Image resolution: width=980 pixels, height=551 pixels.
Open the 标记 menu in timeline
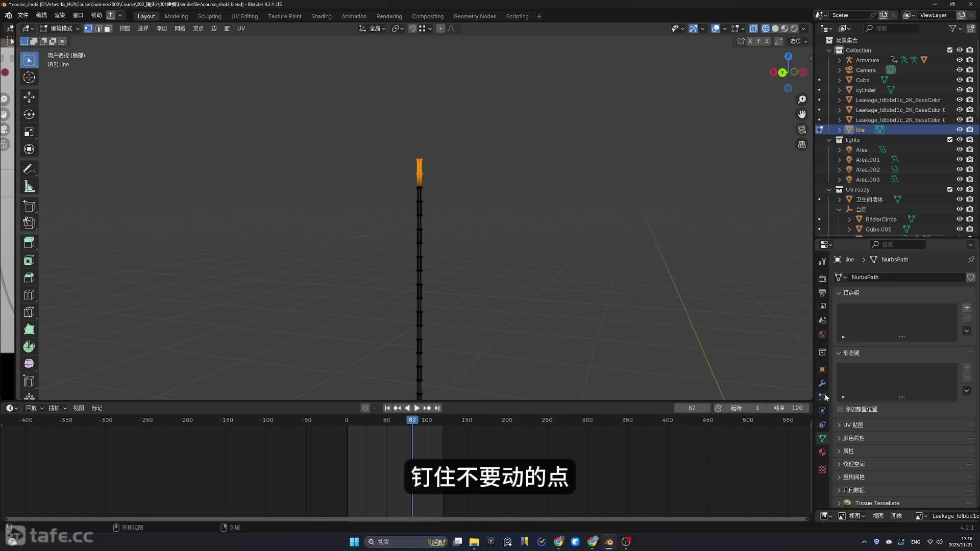[x=97, y=408]
